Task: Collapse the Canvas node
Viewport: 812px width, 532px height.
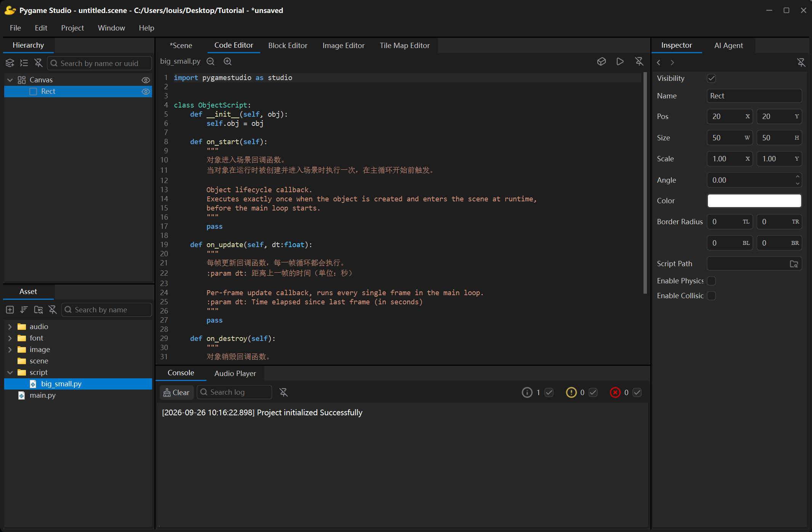Action: click(10, 80)
